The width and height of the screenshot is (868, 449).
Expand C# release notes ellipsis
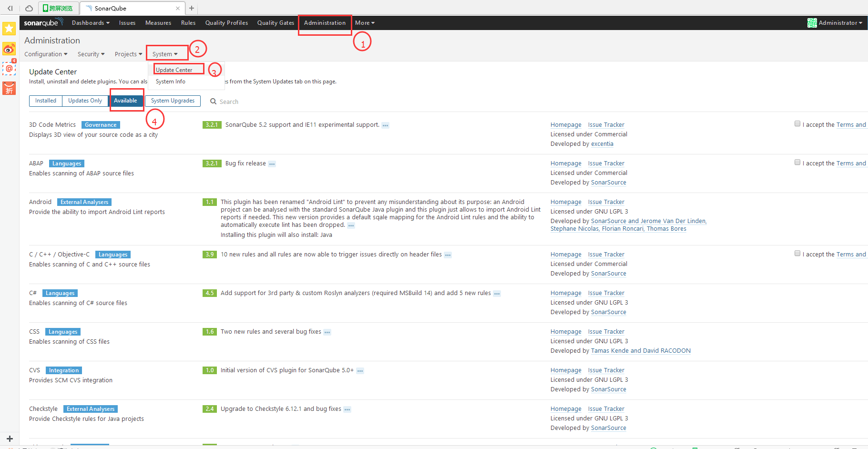(497, 294)
